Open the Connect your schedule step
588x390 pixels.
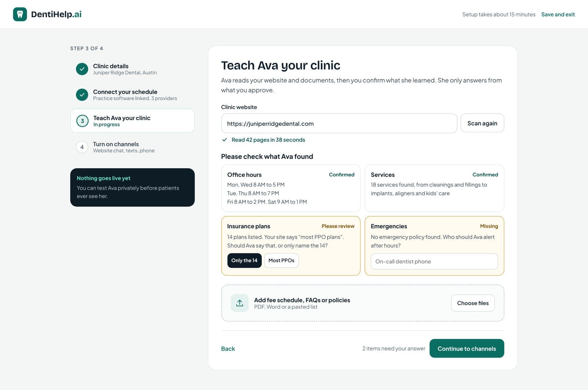click(x=132, y=95)
